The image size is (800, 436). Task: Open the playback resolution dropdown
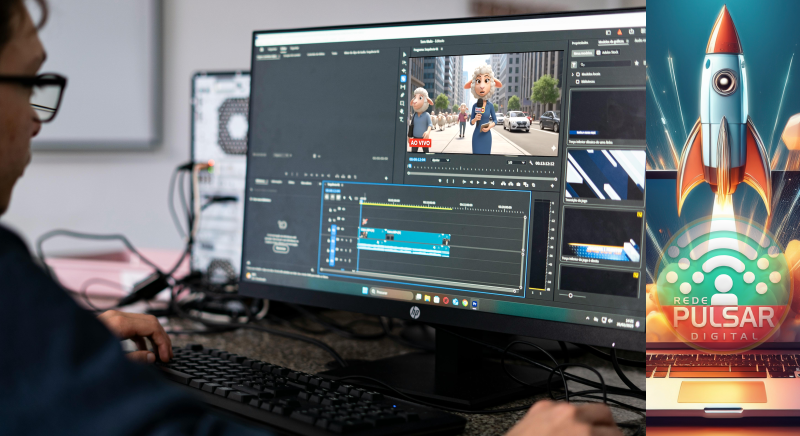(515, 162)
